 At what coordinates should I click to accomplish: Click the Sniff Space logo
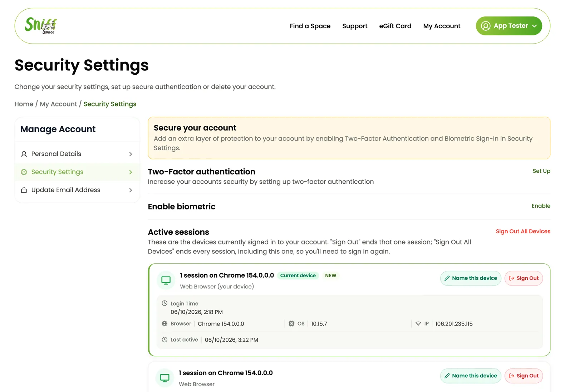click(x=41, y=26)
